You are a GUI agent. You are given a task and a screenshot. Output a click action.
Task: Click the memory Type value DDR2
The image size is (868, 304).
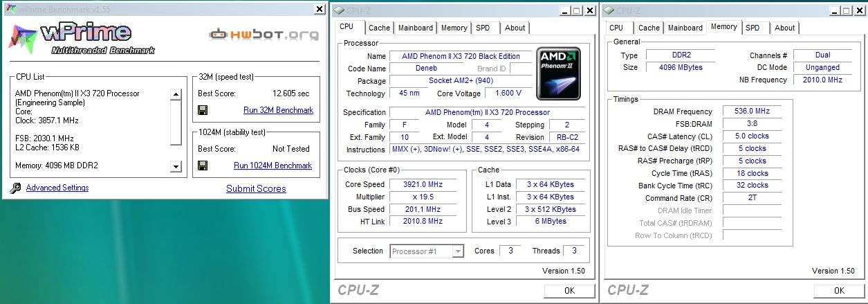(682, 55)
